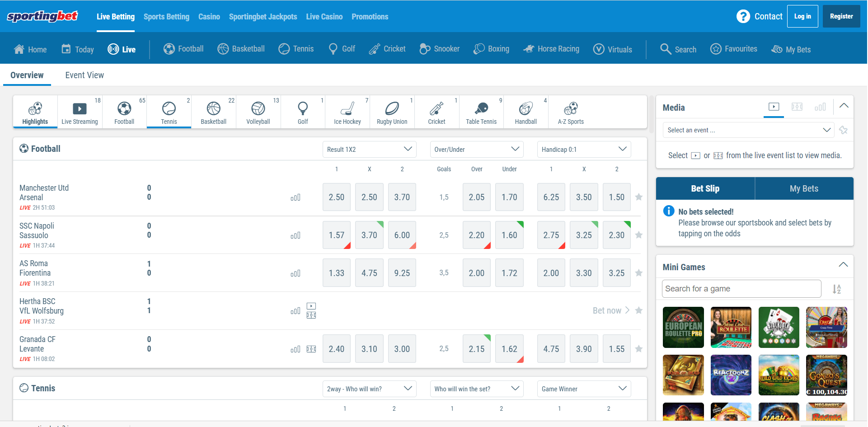Open the Promotions menu item
Viewport: 868px width, 427px height.
(x=370, y=17)
